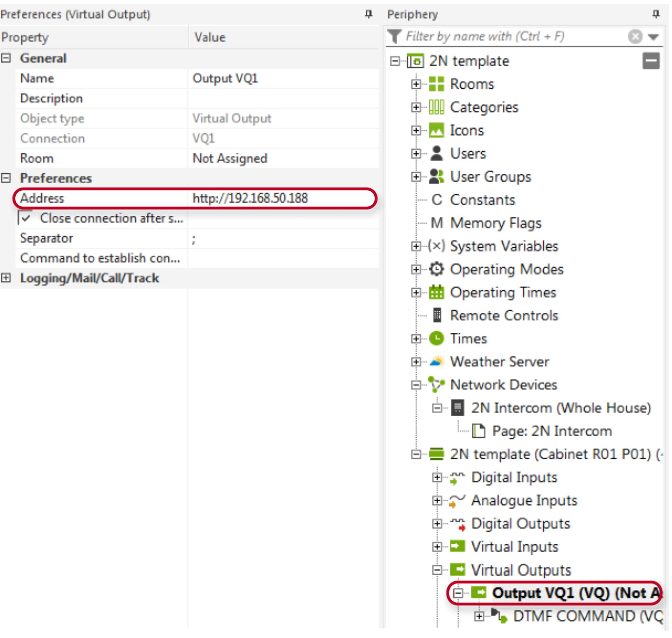Screen dimensions: 672x638
Task: Click the Operating Modes gear icon
Action: [436, 269]
